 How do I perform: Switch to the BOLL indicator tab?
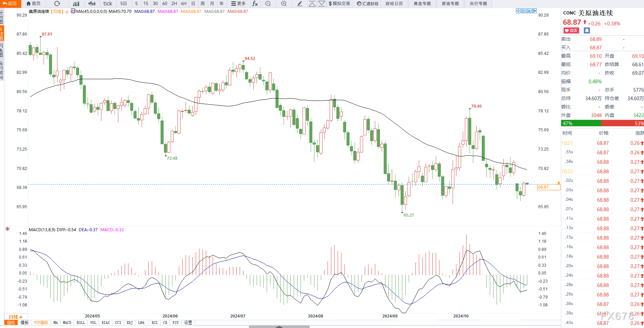coord(80,323)
